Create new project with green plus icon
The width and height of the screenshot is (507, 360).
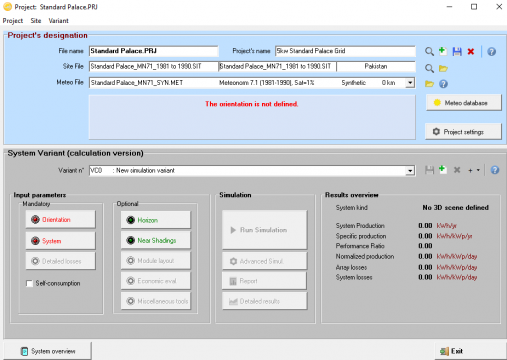[443, 51]
